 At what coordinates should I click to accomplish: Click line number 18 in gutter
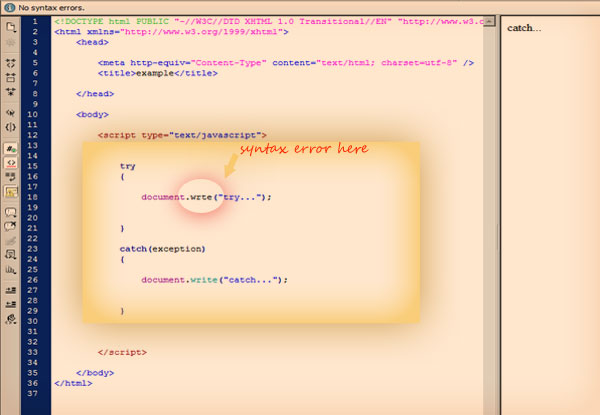[33, 197]
